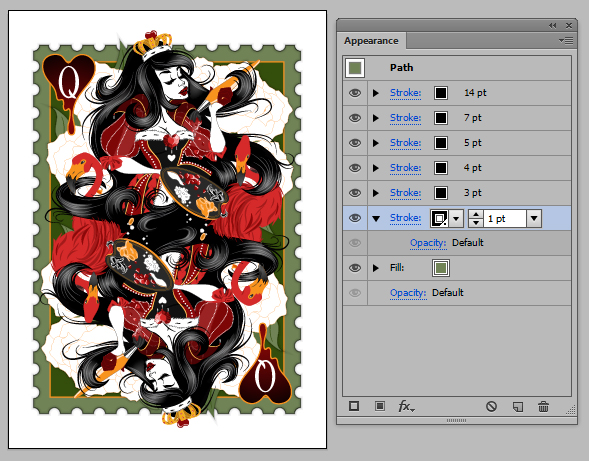Open the Appearance panel flyout menu

coord(566,41)
